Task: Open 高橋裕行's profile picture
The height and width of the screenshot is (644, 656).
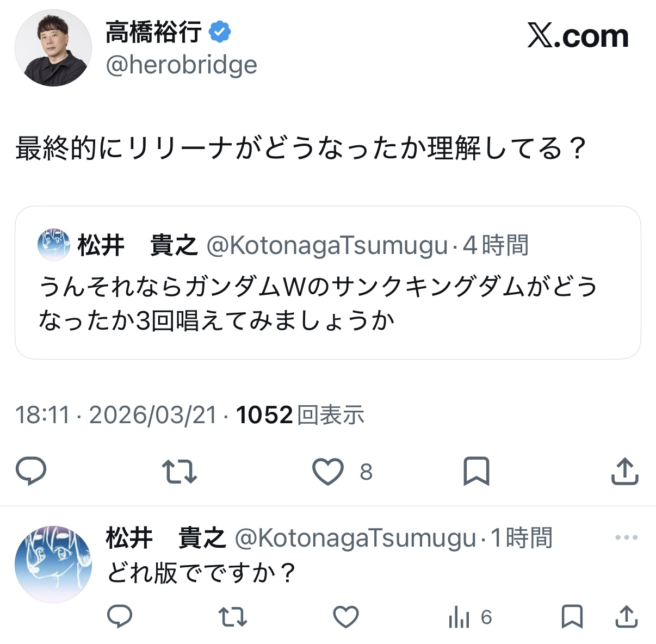Action: (x=53, y=48)
